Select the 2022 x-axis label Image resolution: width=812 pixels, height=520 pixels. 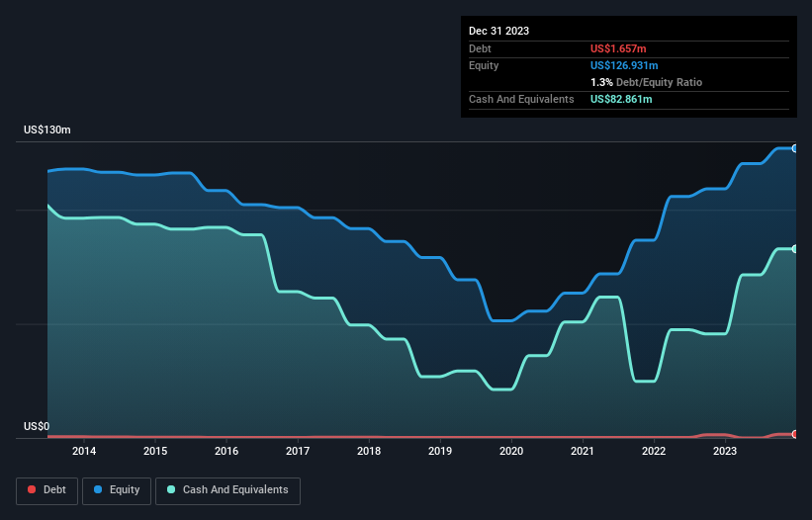(654, 452)
